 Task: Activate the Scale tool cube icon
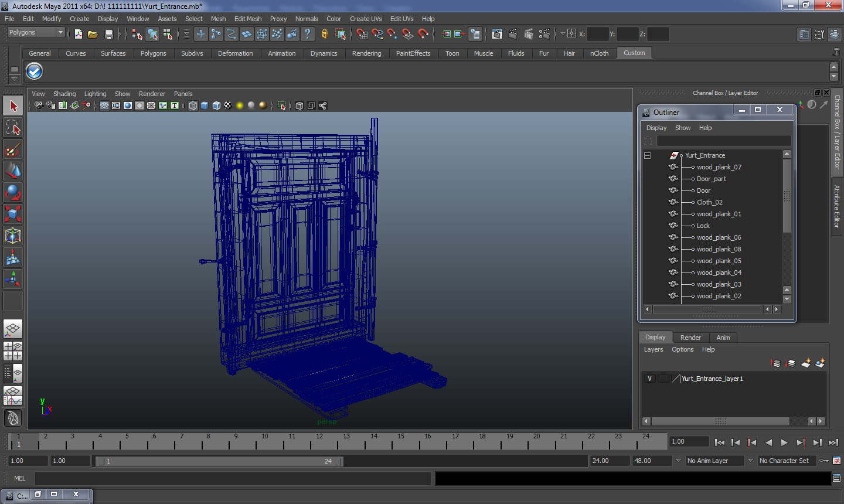point(13,214)
